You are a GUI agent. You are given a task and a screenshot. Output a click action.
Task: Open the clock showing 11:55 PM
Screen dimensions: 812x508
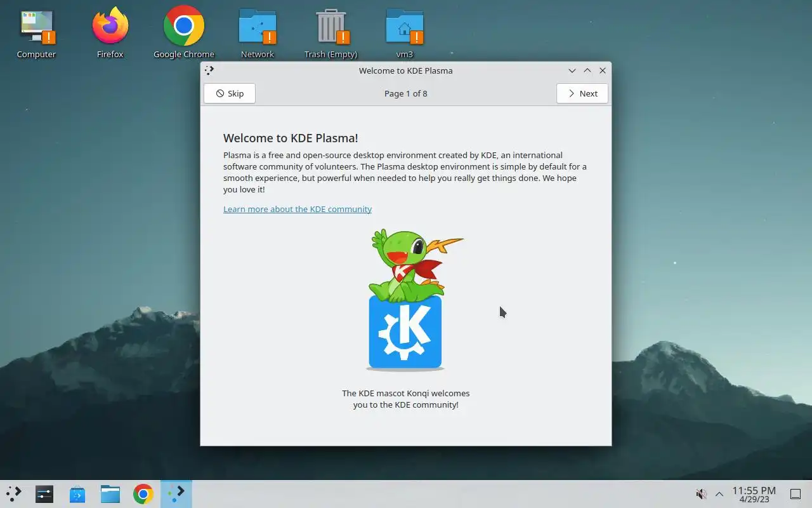754,494
